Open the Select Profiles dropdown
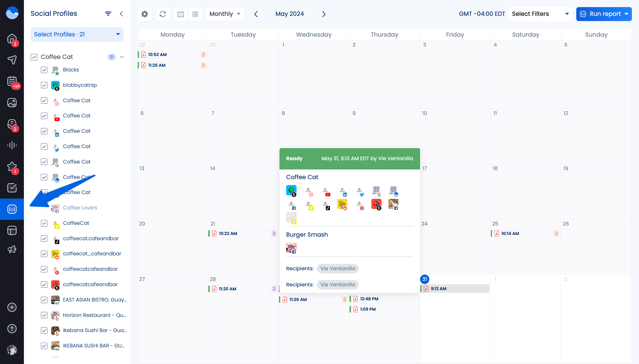The image size is (639, 364). pyautogui.click(x=77, y=34)
